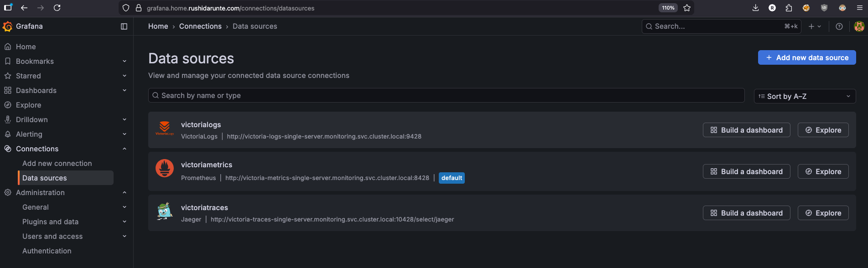Open the browser extensions puzzle icon

pyautogui.click(x=789, y=8)
